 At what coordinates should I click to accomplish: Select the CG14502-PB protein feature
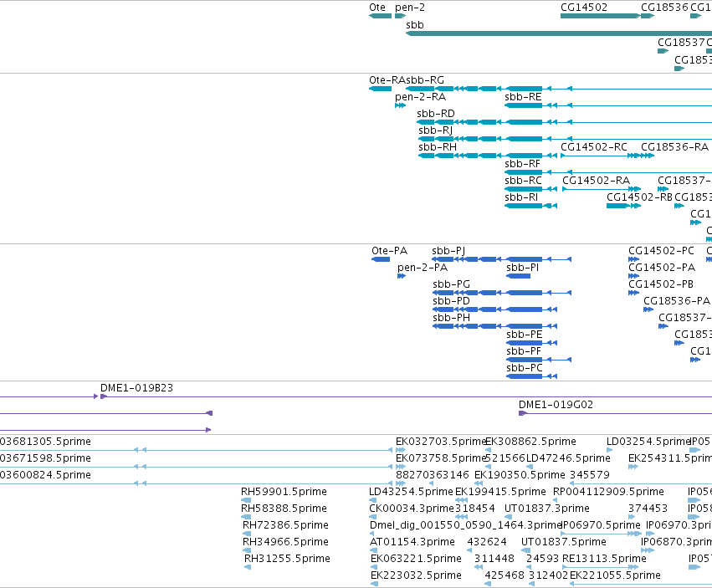pyautogui.click(x=634, y=293)
